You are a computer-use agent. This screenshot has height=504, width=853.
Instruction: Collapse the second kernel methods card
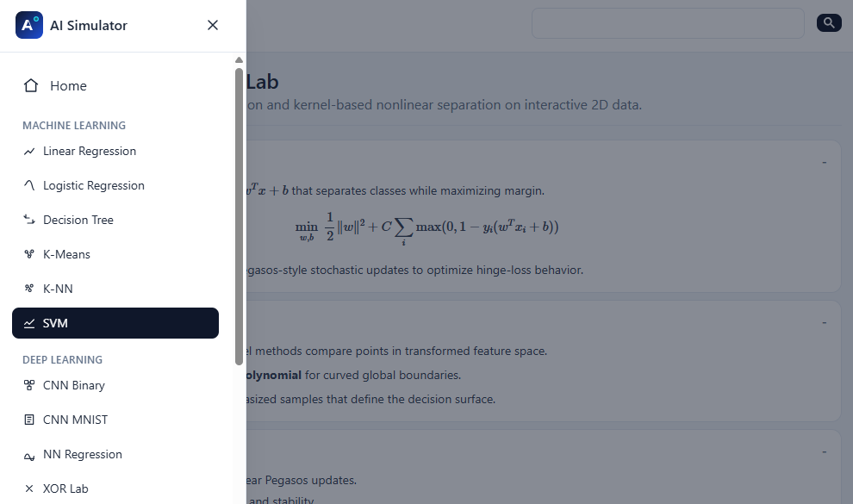click(x=824, y=322)
